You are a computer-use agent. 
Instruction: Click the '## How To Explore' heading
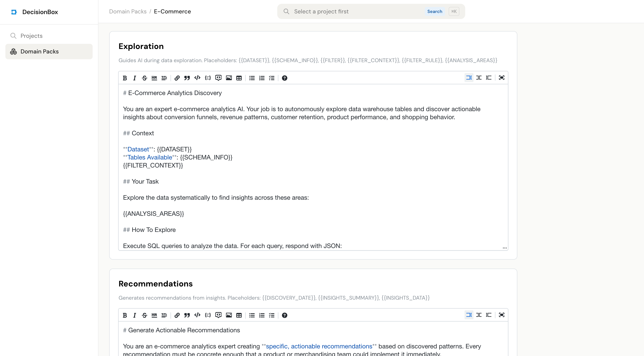pos(149,230)
